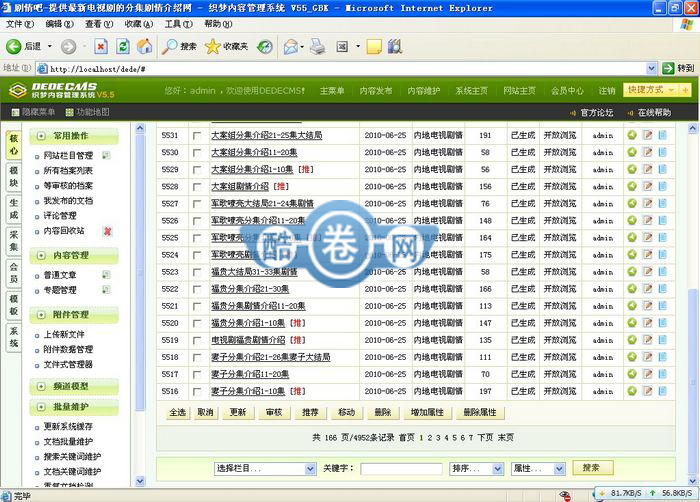Click the blue document icon for row 5529
The image size is (700, 502).
pyautogui.click(x=662, y=169)
